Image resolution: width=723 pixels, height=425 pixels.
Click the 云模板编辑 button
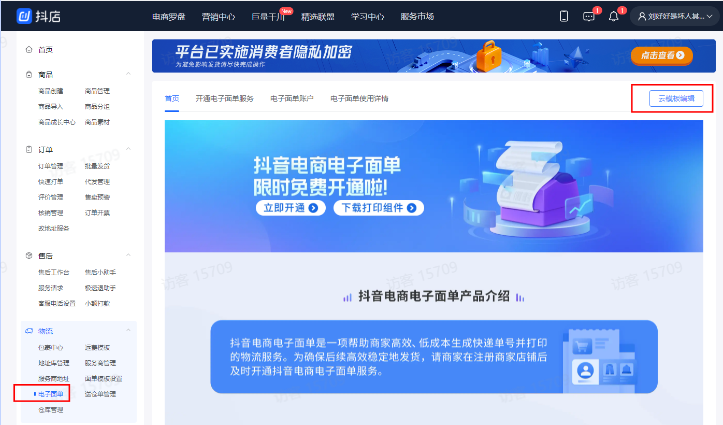click(x=676, y=99)
